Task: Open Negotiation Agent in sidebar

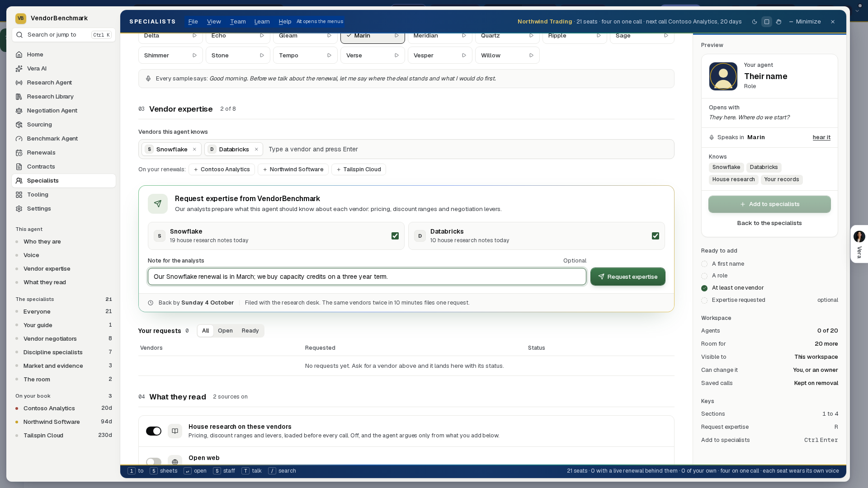Action: [x=64, y=111]
